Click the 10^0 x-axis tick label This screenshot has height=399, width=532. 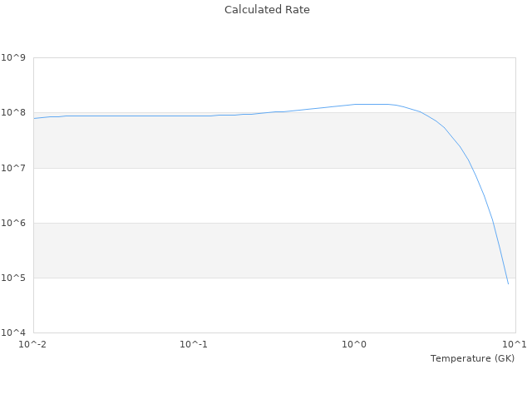click(x=355, y=344)
